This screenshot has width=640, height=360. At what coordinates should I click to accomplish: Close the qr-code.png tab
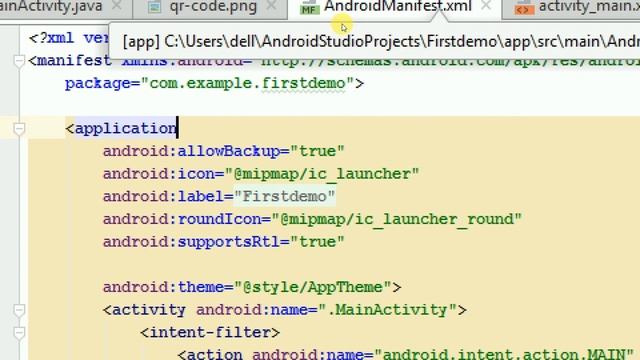271,6
